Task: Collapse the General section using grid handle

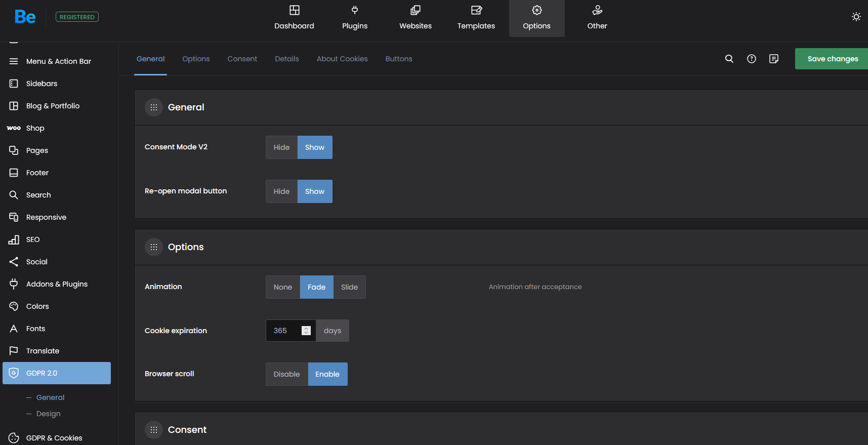Action: click(x=154, y=107)
